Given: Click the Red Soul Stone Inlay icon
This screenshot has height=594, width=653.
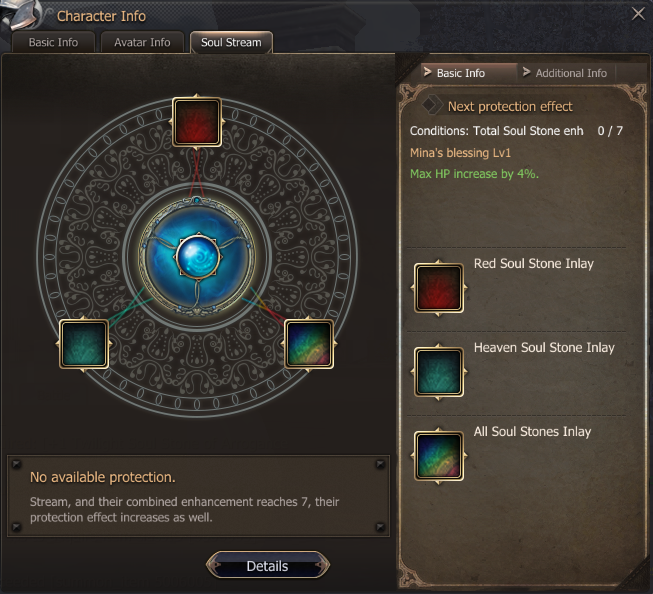Looking at the screenshot, I should (439, 288).
